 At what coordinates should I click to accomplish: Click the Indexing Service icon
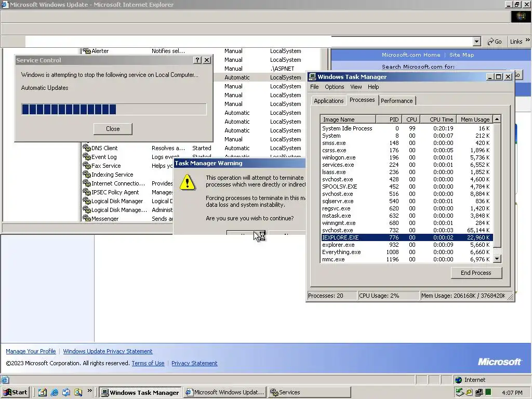point(87,175)
